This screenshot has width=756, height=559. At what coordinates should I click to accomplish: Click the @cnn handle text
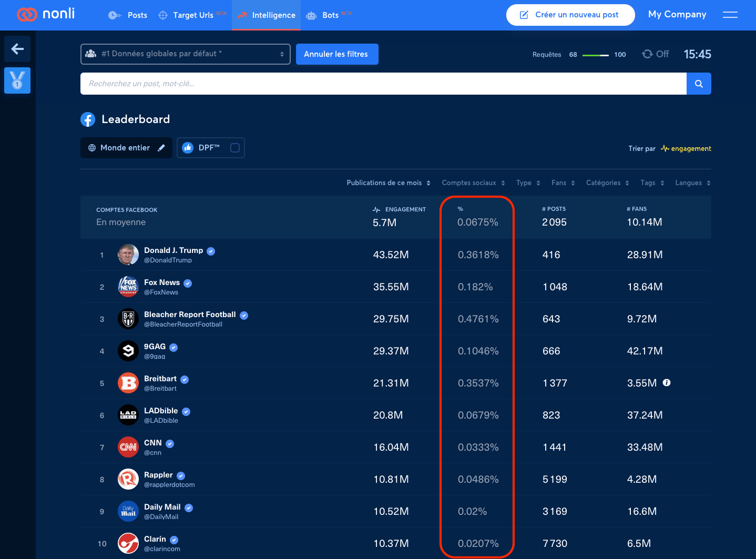pos(153,453)
